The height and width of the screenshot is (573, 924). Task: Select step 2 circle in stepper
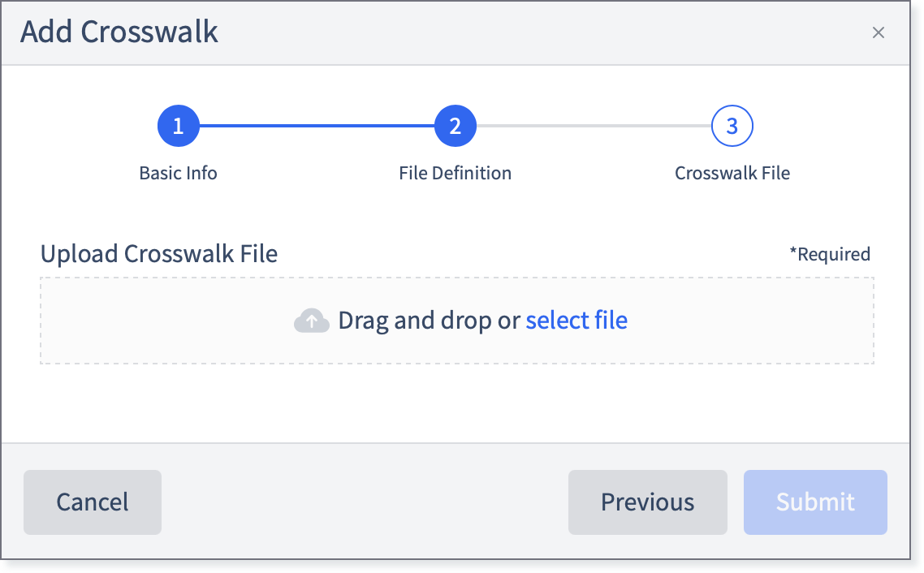tap(455, 126)
